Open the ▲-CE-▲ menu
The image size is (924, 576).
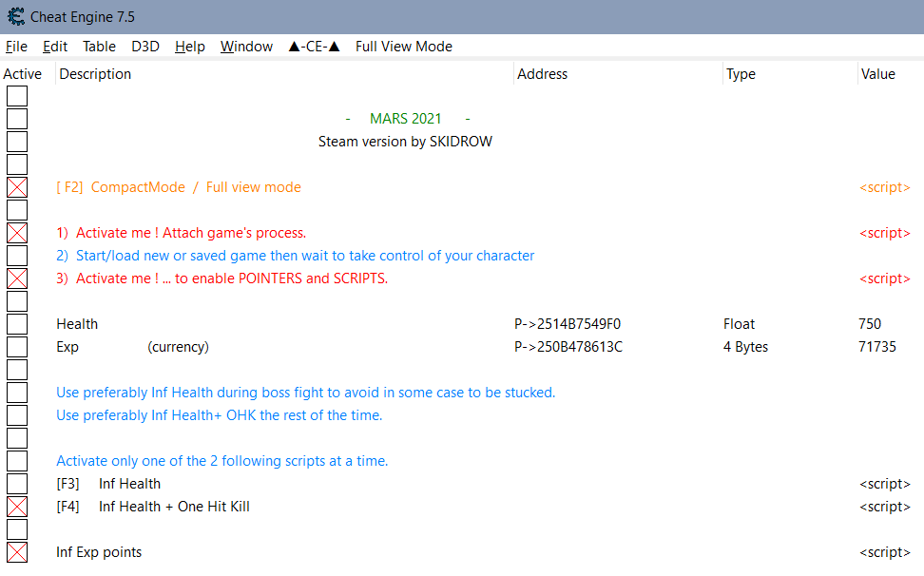[x=314, y=47]
